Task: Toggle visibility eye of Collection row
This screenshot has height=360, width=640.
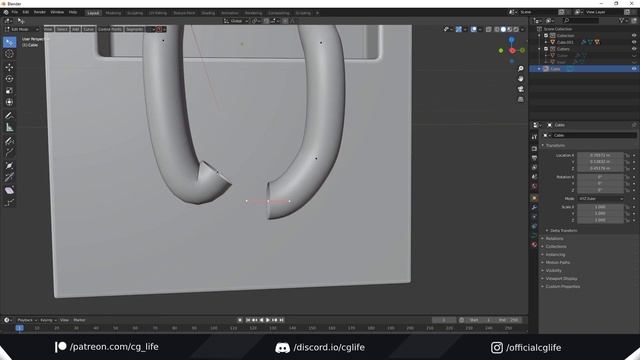Action: (634, 36)
